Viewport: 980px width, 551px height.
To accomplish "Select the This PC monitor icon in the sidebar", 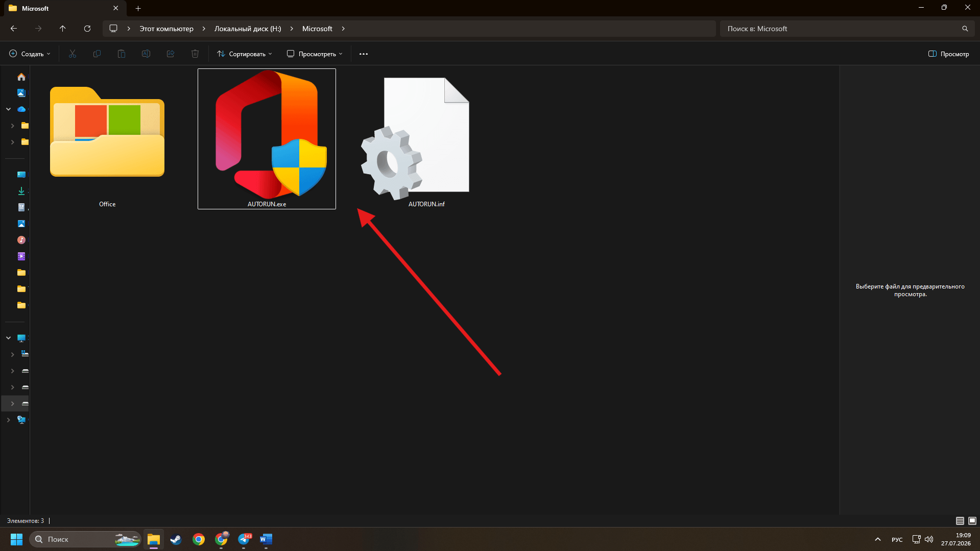I will 21,338.
